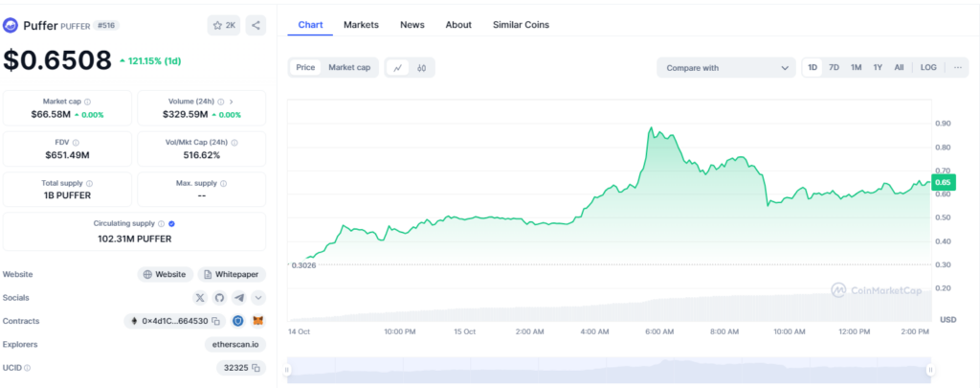Open the etherscan.io explorer link
Screen dimensions: 980x388
[235, 344]
